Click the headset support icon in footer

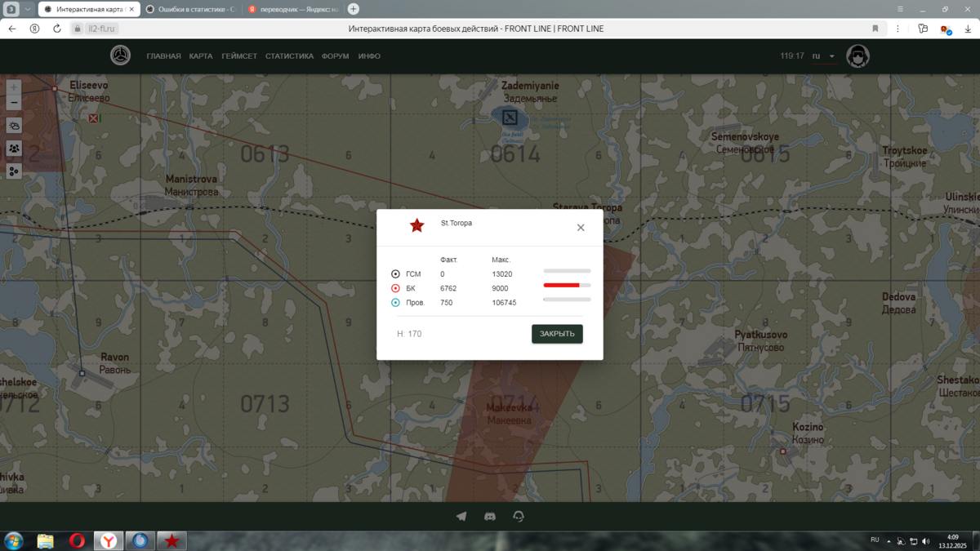point(519,516)
